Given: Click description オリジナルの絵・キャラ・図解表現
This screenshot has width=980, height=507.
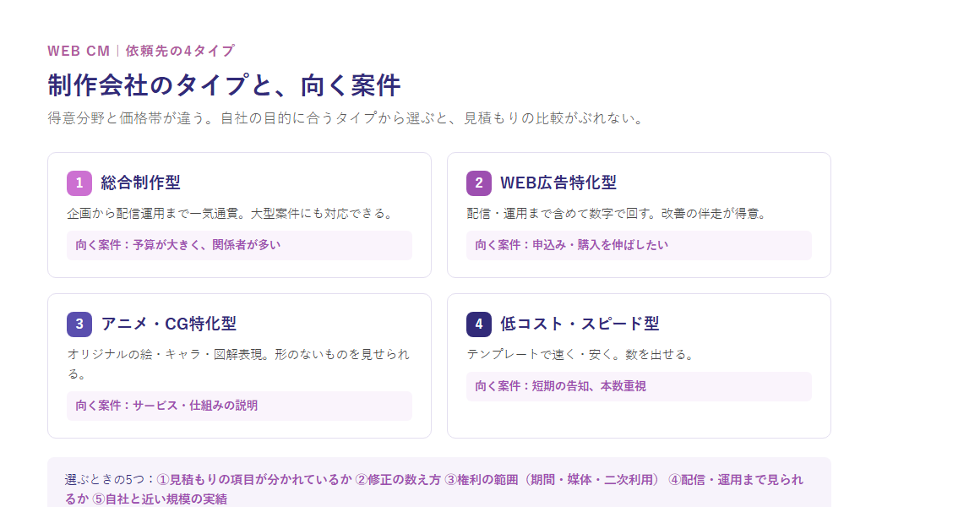Looking at the screenshot, I should (239, 364).
